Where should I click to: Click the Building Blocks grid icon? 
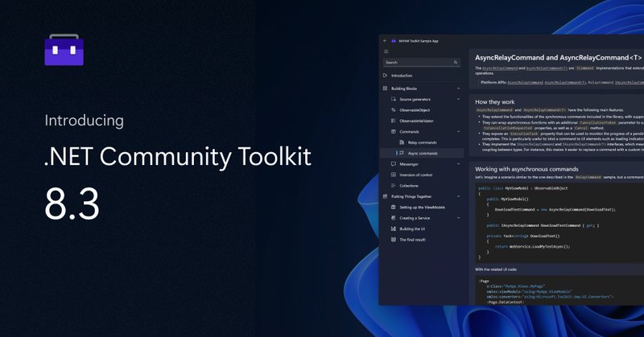point(386,88)
